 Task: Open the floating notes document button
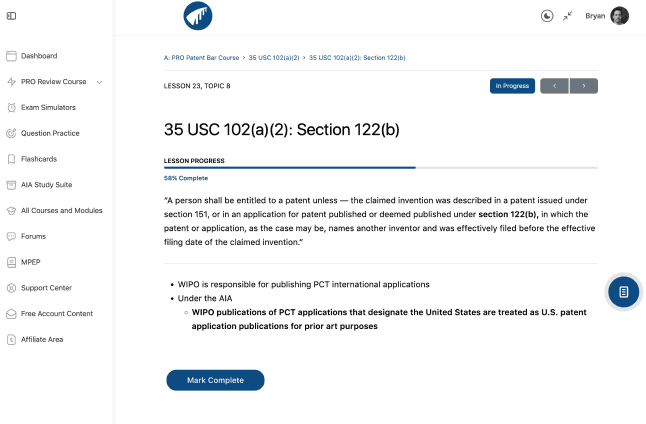(x=623, y=291)
